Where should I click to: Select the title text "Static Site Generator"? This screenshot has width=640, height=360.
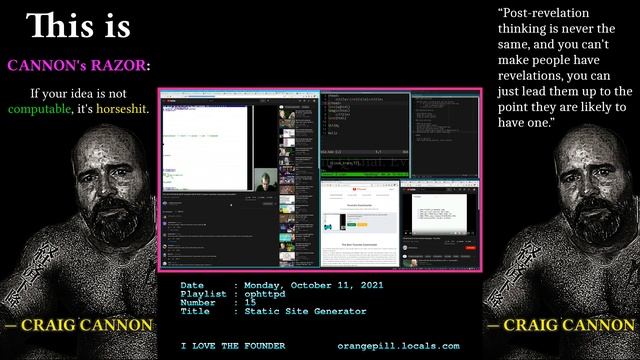click(305, 311)
